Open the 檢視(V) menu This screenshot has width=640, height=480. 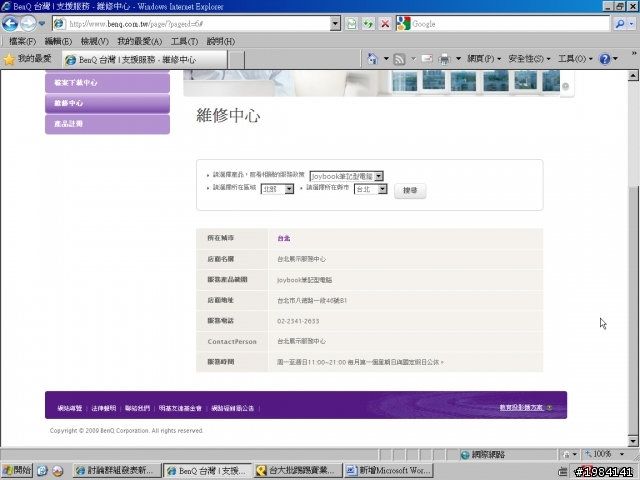(x=94, y=41)
